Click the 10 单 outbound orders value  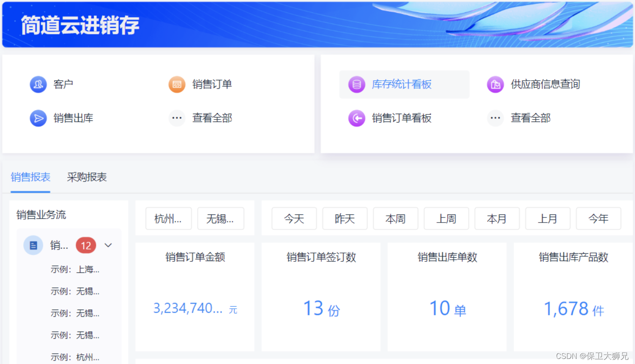pos(447,309)
